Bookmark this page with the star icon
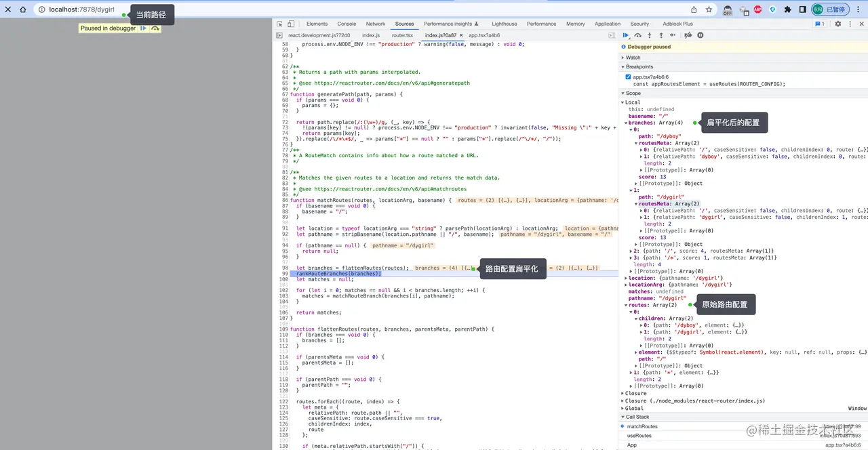868x450 pixels. point(709,9)
